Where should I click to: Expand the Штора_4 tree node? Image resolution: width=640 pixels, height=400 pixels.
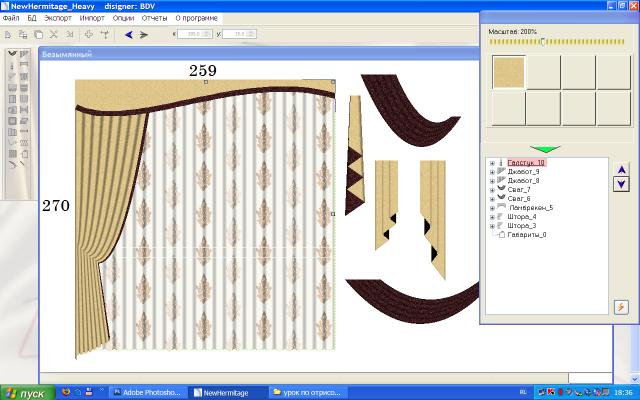pyautogui.click(x=492, y=217)
